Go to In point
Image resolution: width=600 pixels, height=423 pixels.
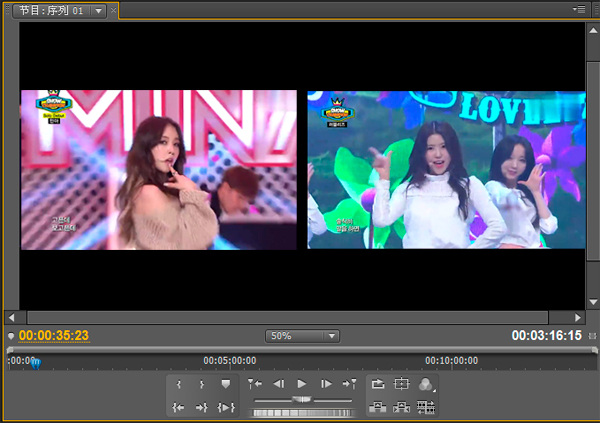[178, 408]
